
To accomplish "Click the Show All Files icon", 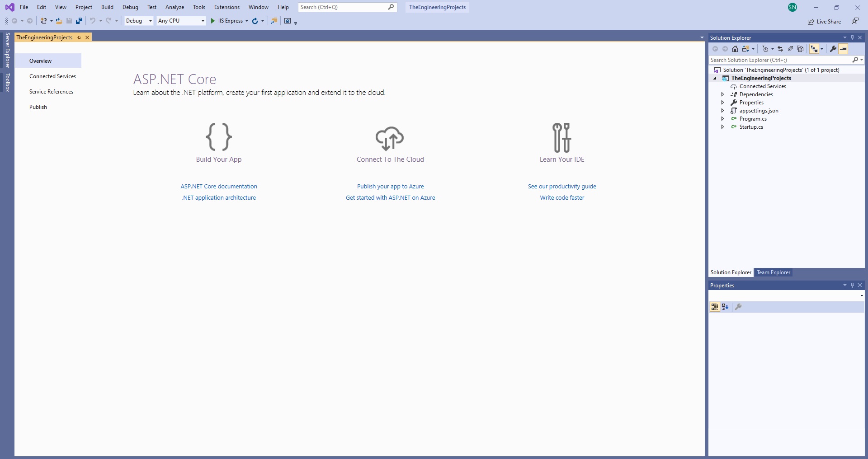I will pos(800,49).
